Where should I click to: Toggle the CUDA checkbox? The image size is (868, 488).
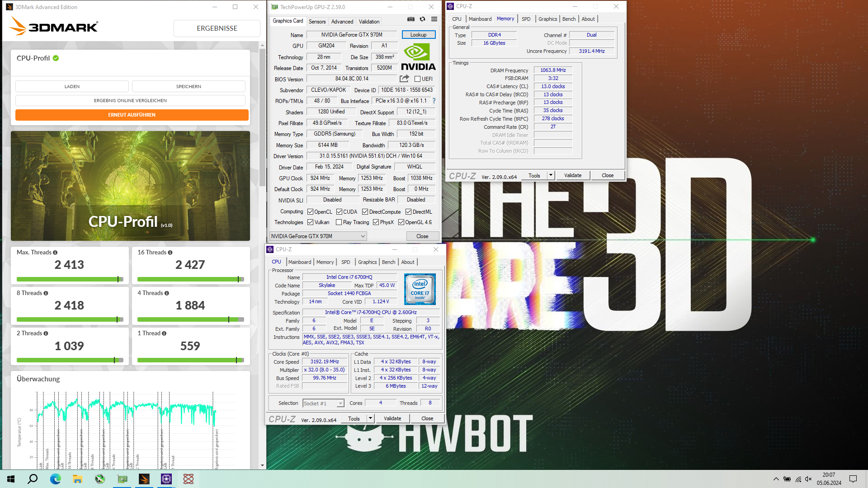(339, 212)
